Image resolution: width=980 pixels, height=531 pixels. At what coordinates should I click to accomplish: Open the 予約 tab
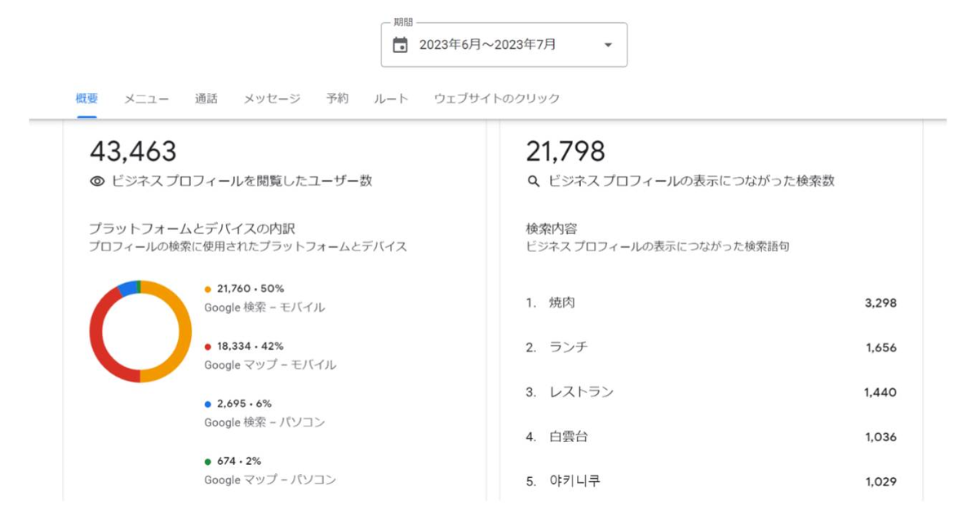click(x=337, y=99)
